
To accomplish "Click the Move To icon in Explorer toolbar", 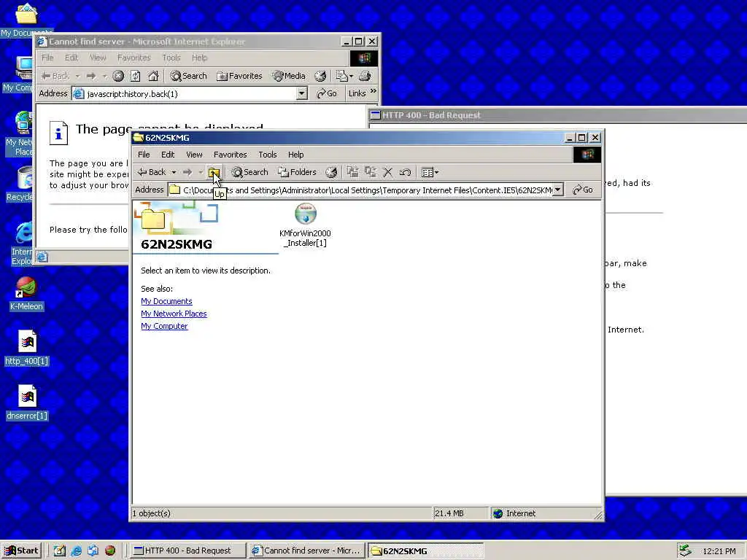I will (352, 172).
